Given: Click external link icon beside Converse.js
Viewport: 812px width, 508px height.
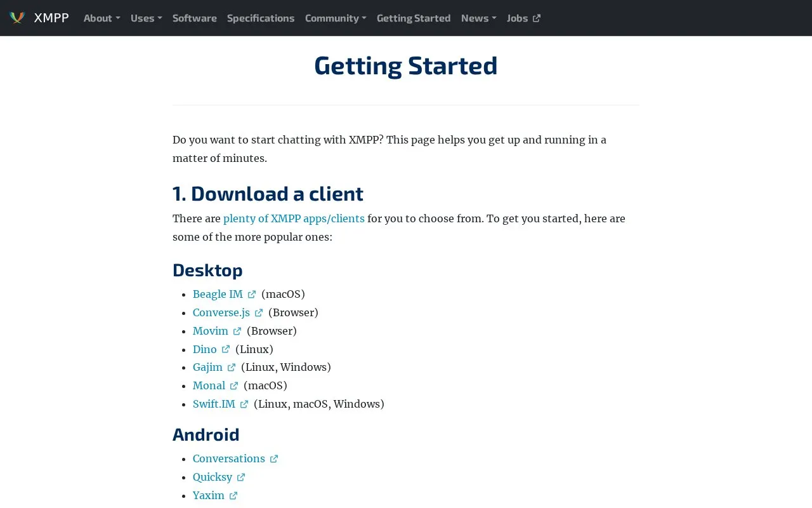Looking at the screenshot, I should [259, 313].
